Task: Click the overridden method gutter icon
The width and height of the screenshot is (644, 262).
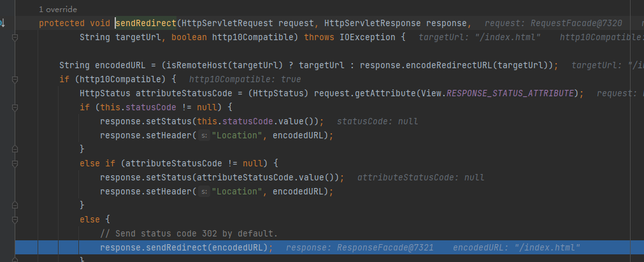Action: tap(3, 24)
